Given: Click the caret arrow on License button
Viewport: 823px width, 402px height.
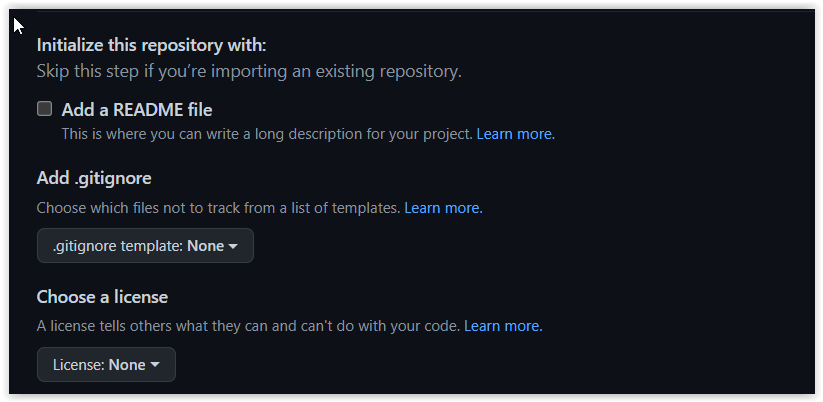Looking at the screenshot, I should [155, 366].
